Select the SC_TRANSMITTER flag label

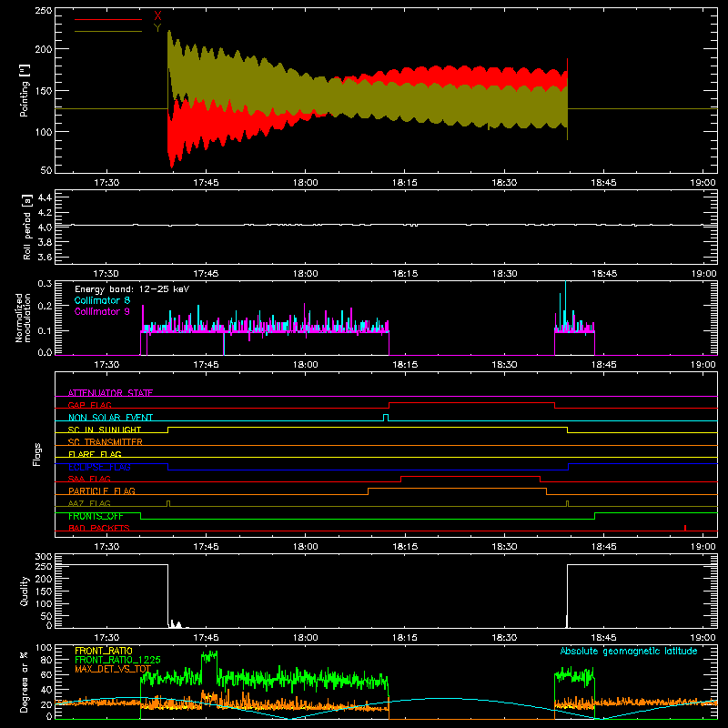point(106,442)
